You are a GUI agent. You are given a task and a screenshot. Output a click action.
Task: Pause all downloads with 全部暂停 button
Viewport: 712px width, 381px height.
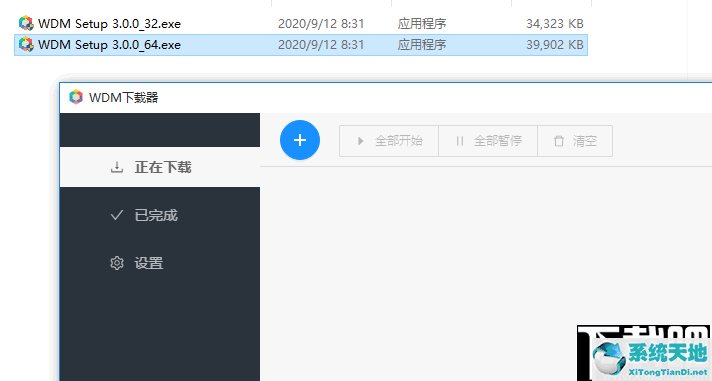pyautogui.click(x=488, y=141)
